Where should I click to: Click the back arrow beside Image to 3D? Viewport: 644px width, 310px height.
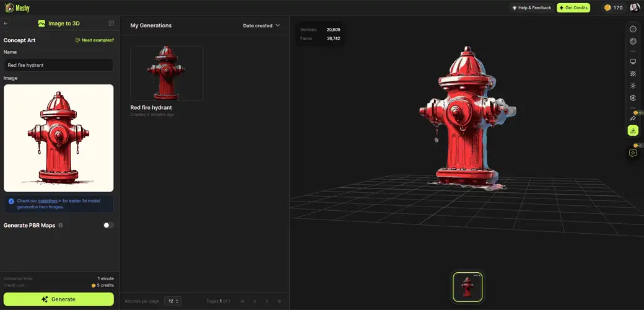(x=6, y=24)
